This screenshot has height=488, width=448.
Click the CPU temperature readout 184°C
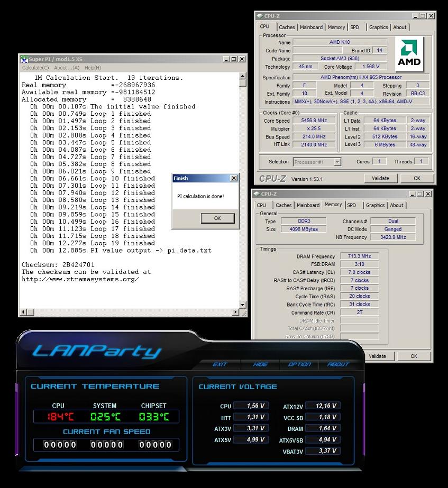click(60, 417)
